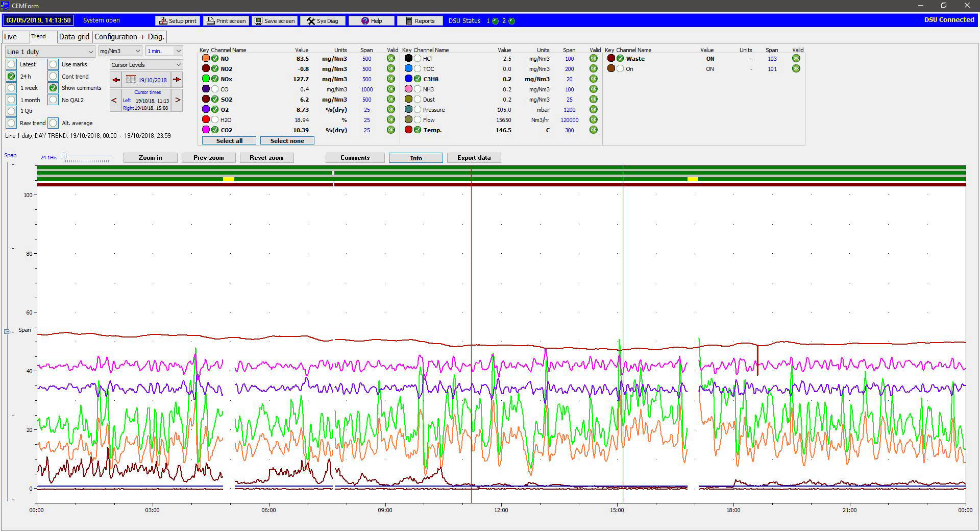The width and height of the screenshot is (980, 531).
Task: Switch to the Data grid tab
Action: pyautogui.click(x=74, y=37)
